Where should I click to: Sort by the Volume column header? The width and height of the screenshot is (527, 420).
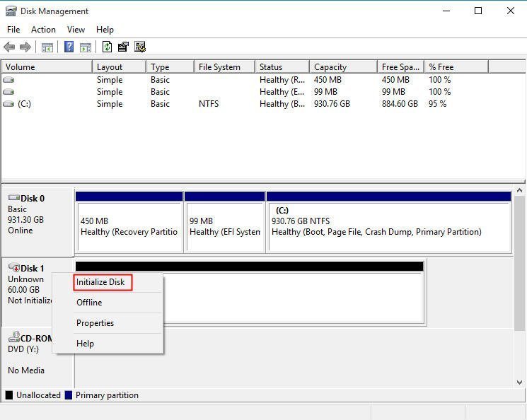click(x=47, y=67)
